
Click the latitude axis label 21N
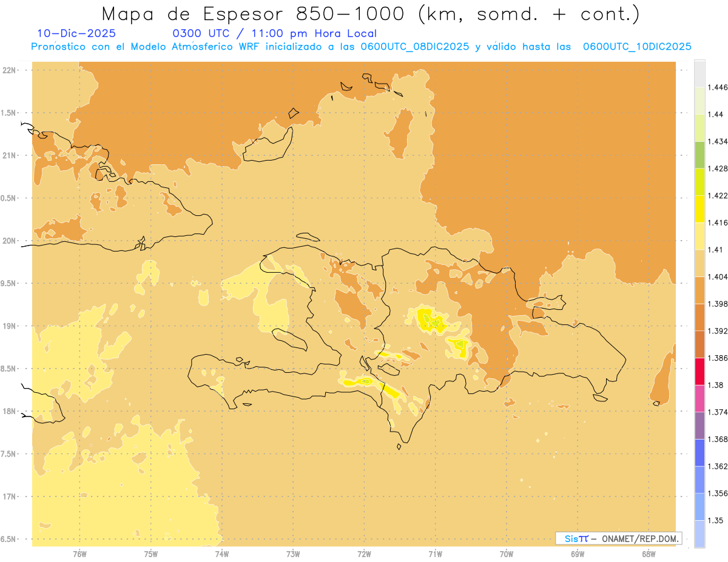click(x=10, y=156)
